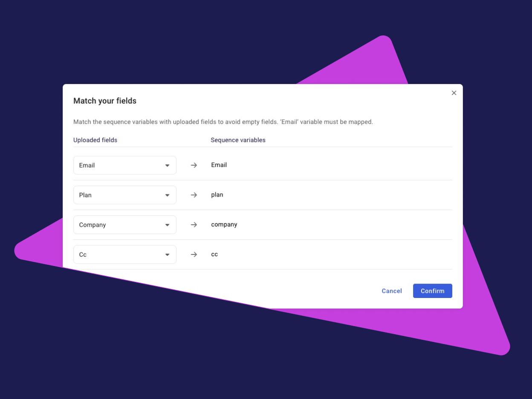
Task: Dismiss the dialog with the X
Action: (x=454, y=93)
